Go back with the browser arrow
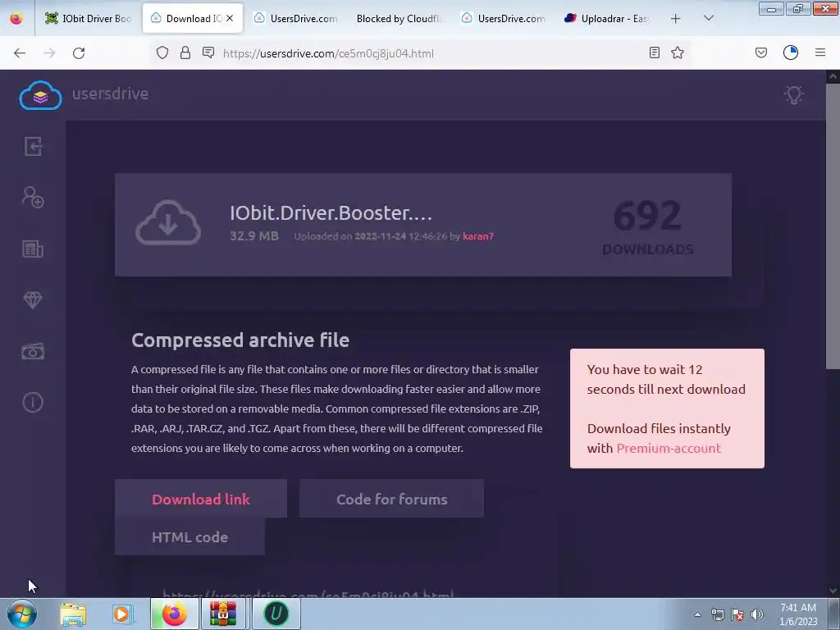This screenshot has width=840, height=630. 20,53
